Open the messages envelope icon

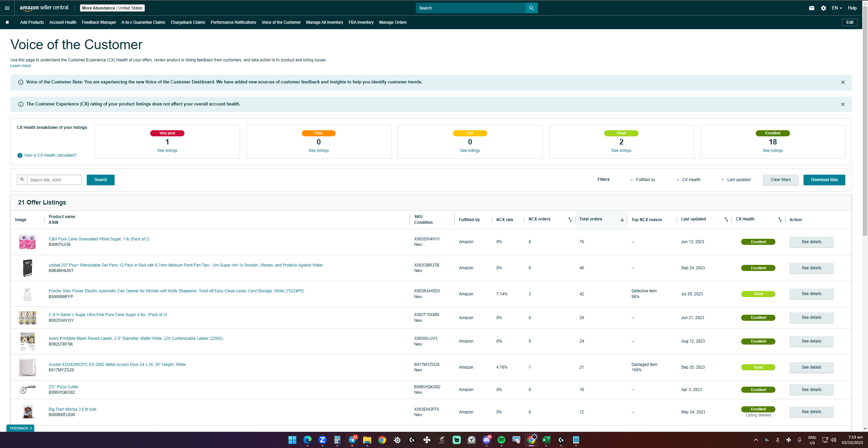pos(812,8)
